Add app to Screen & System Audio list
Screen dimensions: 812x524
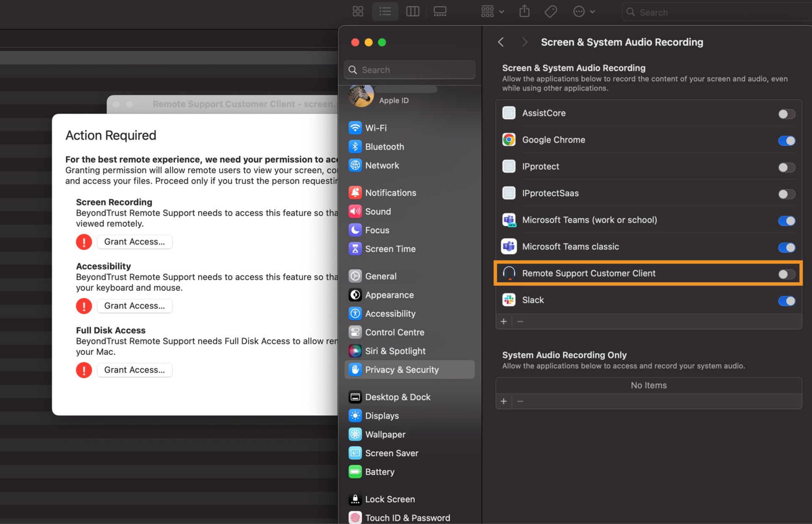click(x=504, y=322)
